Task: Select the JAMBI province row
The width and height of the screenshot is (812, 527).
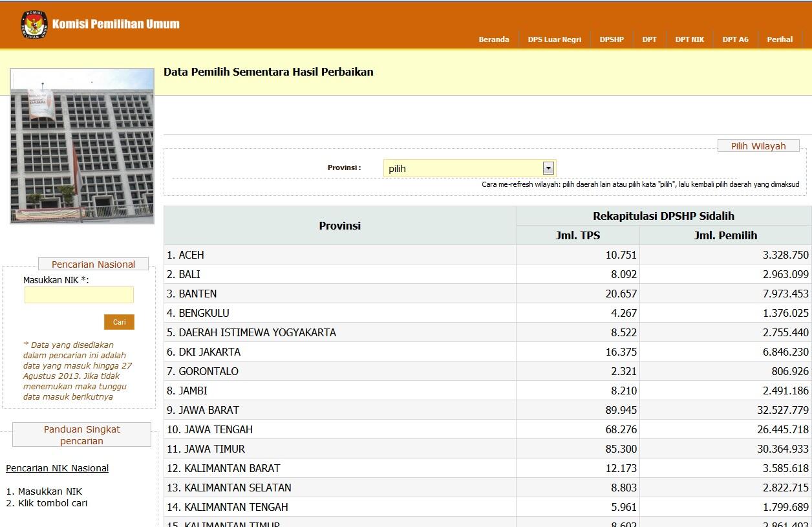Action: point(487,391)
